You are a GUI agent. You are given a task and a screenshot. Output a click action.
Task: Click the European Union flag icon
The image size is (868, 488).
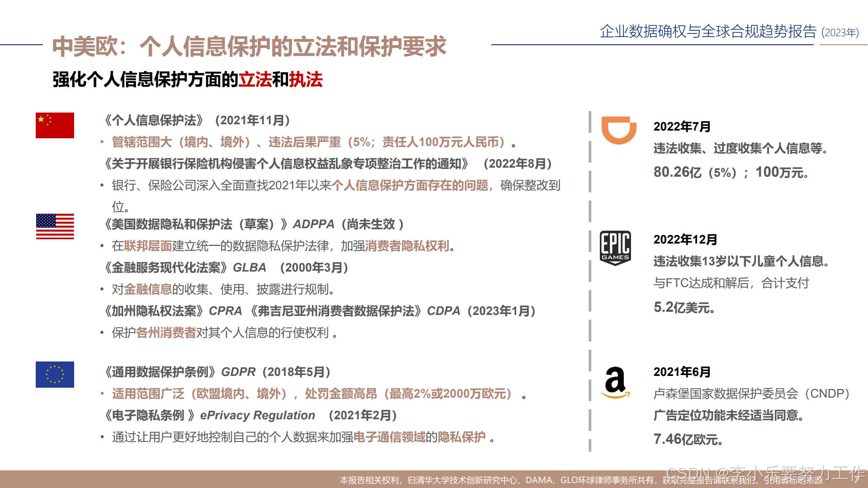pos(55,374)
